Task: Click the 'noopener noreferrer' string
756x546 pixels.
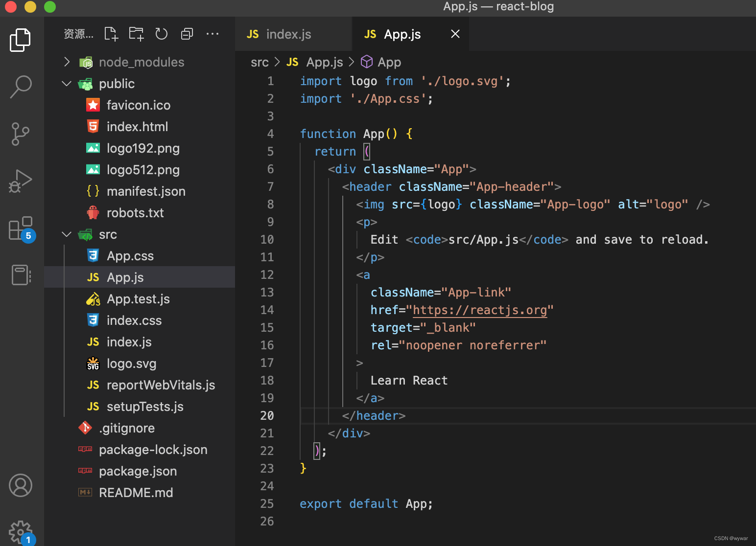Action: [x=473, y=345]
